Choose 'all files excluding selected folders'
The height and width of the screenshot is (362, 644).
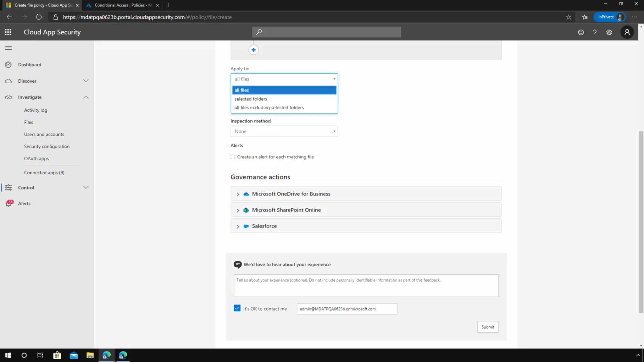(x=269, y=108)
